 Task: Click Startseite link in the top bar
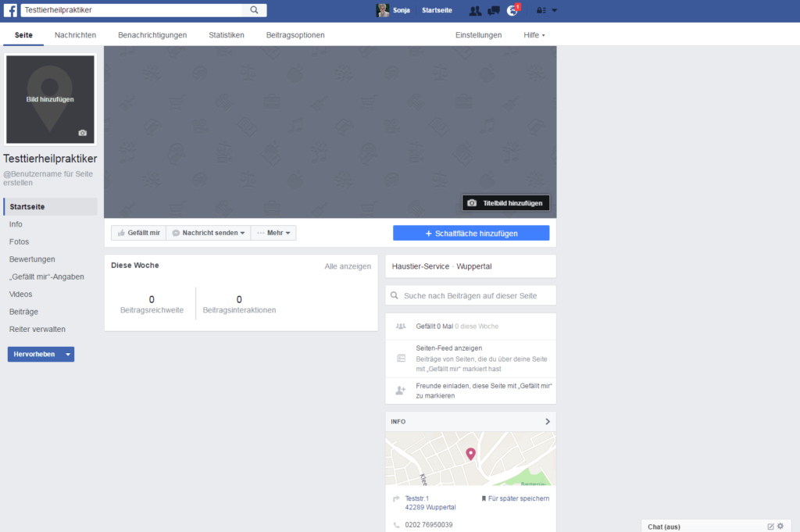(437, 10)
